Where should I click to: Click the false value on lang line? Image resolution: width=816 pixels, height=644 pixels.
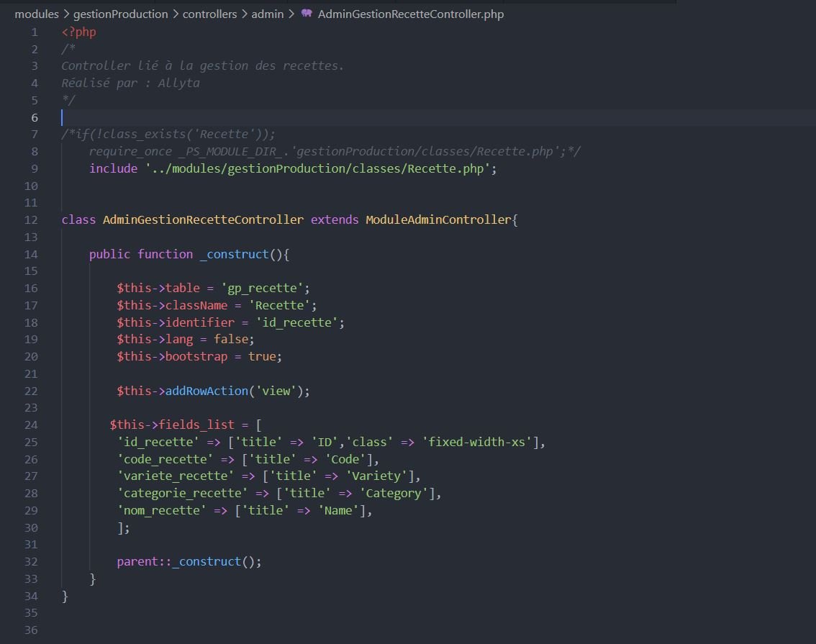[230, 339]
